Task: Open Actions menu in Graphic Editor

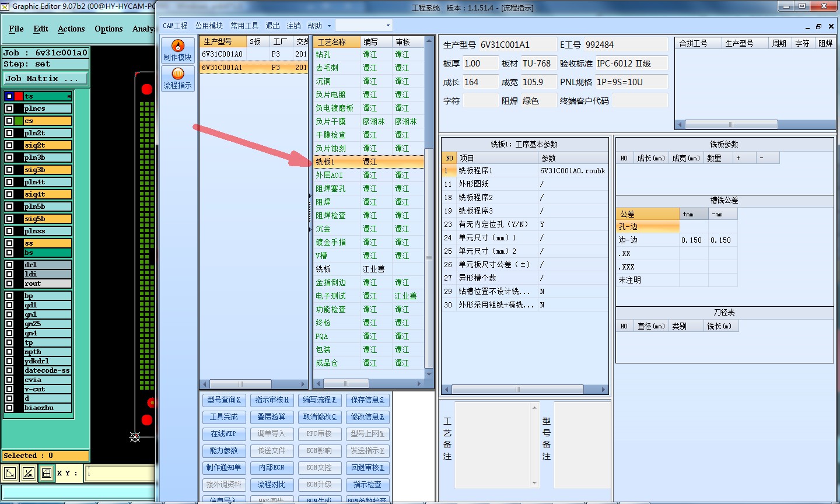Action: coord(71,29)
